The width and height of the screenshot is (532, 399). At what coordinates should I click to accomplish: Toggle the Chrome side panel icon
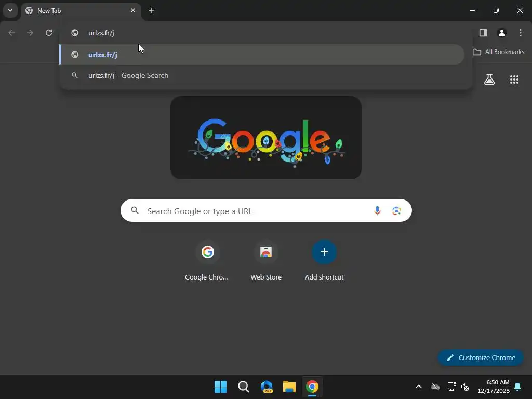coord(483,33)
